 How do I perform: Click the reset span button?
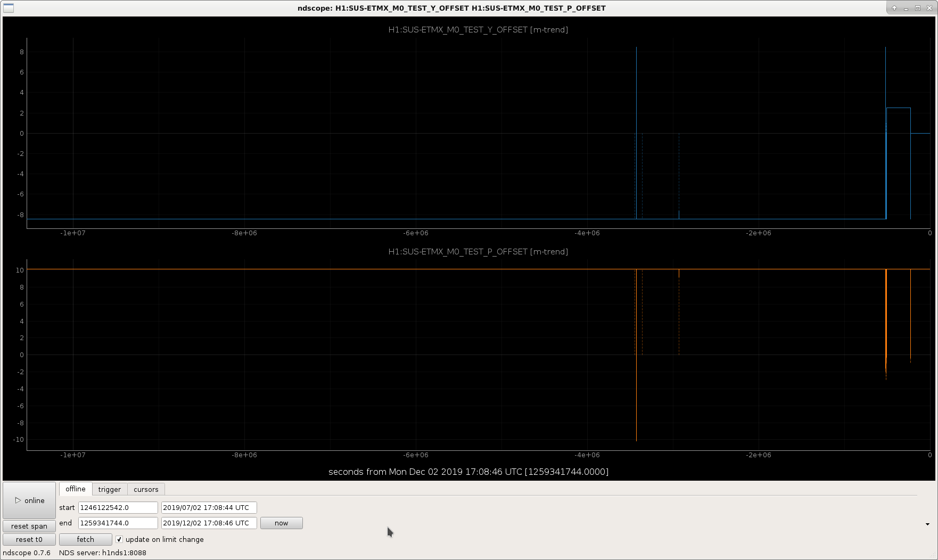pos(29,526)
